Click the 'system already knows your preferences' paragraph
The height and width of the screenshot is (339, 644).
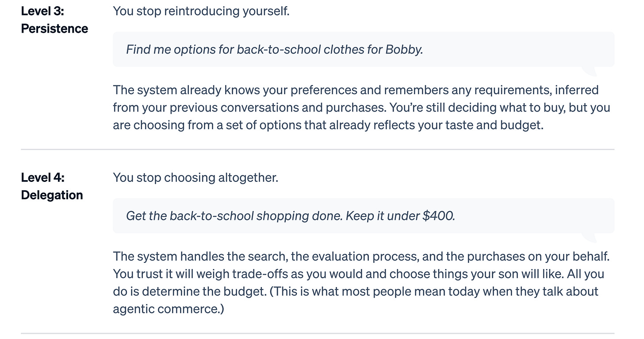[x=310, y=90]
